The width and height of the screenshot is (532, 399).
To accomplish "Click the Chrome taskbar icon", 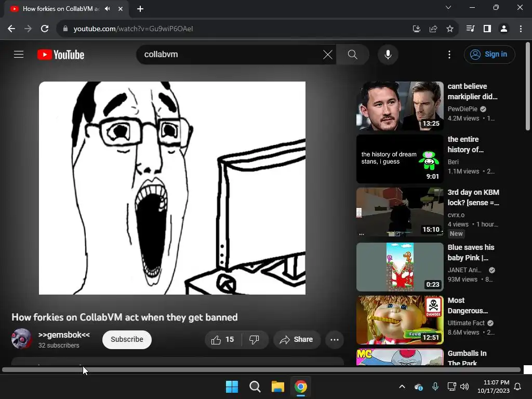I will [301, 387].
